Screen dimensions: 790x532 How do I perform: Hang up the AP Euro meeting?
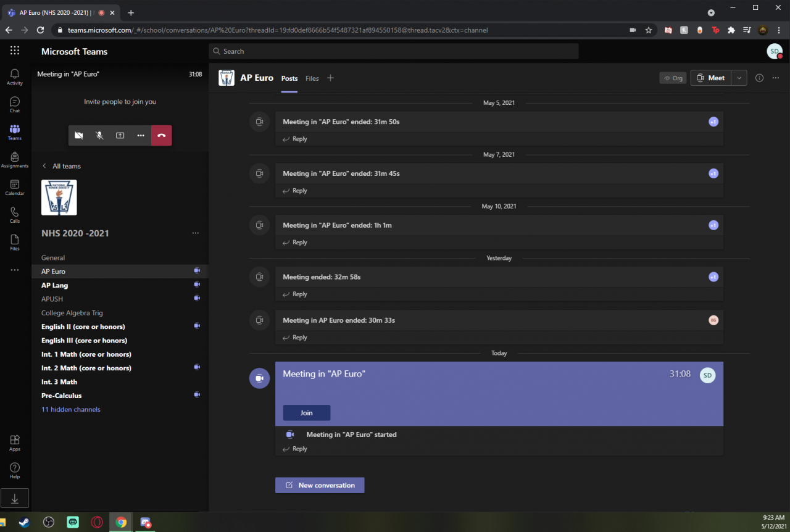pos(162,135)
